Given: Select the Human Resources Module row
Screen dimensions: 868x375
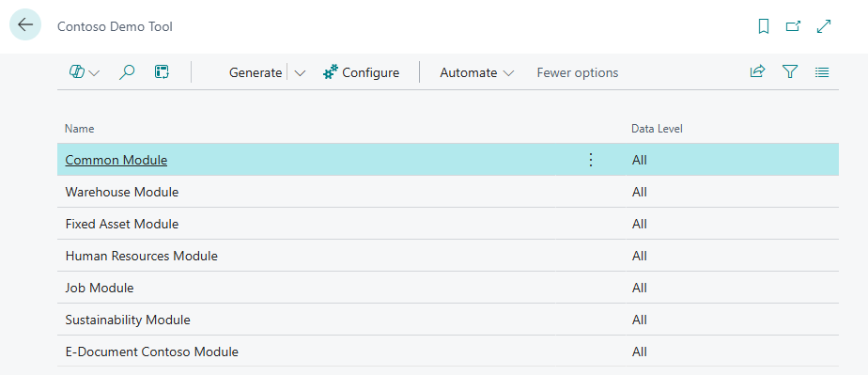Looking at the screenshot, I should pos(448,256).
